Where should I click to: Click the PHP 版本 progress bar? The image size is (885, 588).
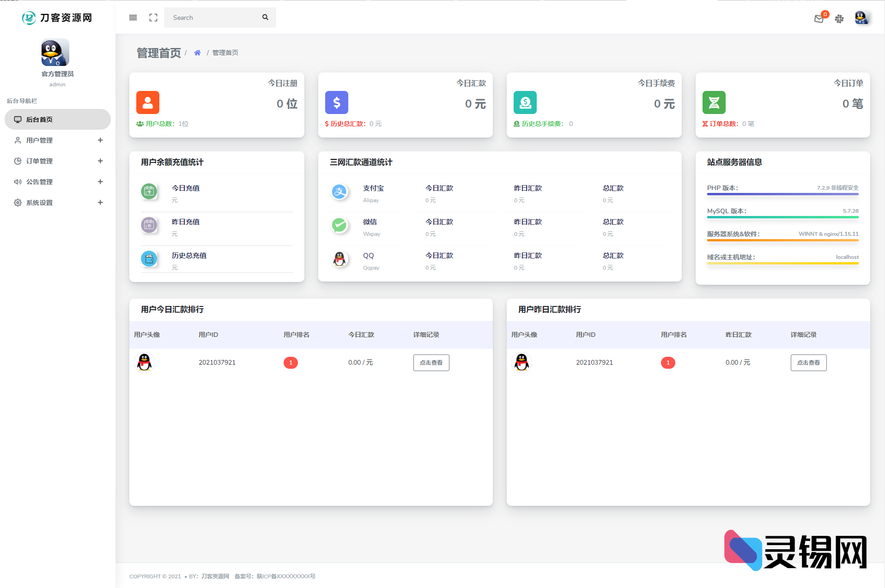782,194
